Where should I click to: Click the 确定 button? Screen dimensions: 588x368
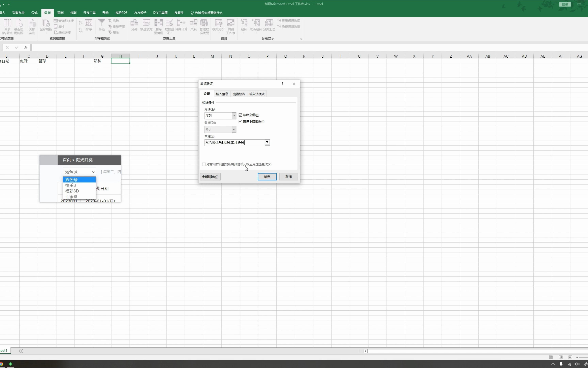click(267, 177)
